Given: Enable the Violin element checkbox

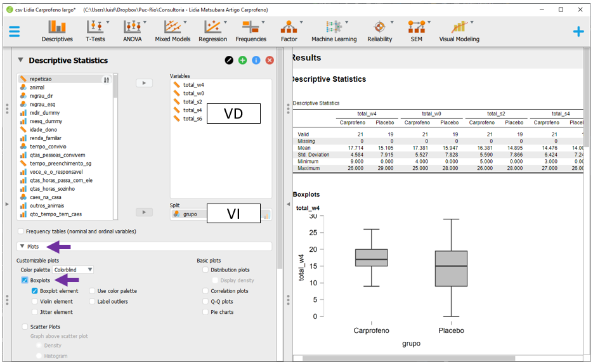Looking at the screenshot, I should pos(35,302).
